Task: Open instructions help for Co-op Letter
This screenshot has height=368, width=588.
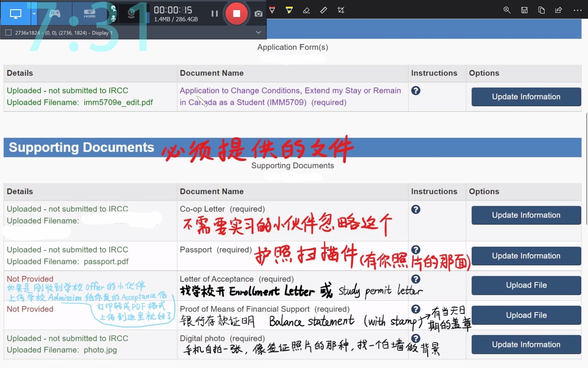Action: [x=415, y=209]
